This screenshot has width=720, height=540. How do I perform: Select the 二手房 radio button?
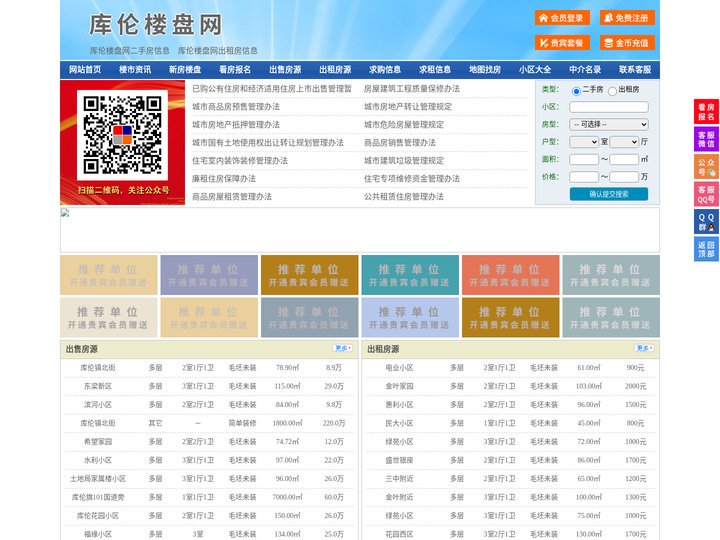pos(576,91)
